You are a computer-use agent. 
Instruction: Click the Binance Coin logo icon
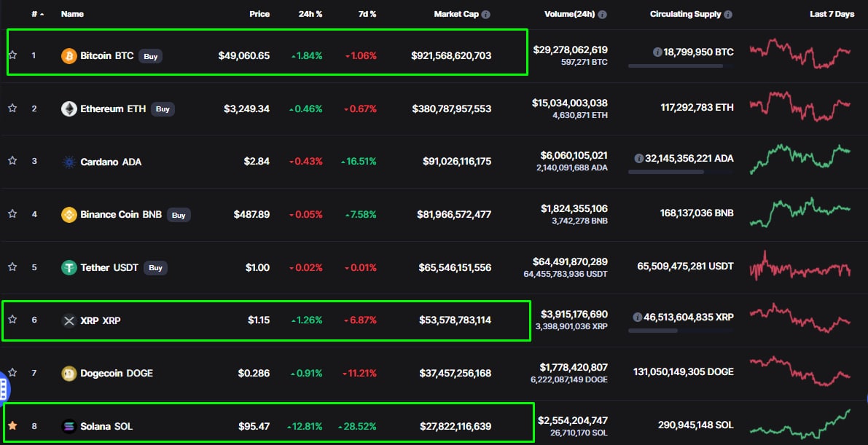(69, 215)
